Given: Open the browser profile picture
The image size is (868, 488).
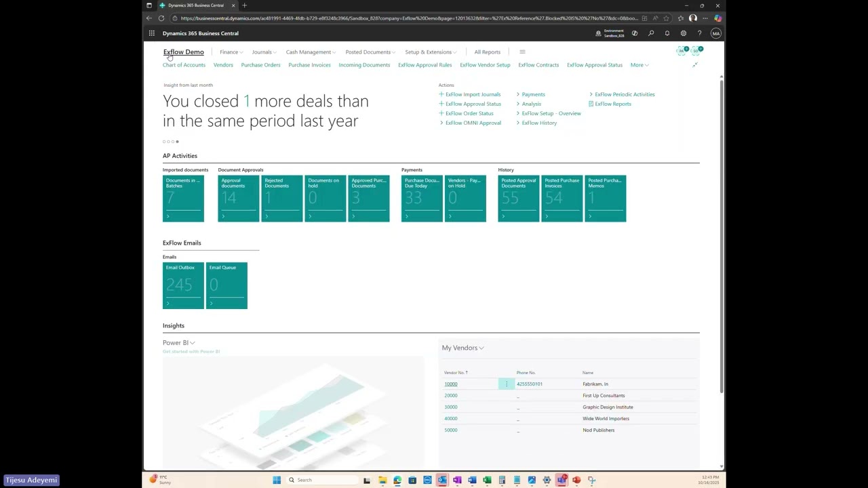Looking at the screenshot, I should point(693,18).
